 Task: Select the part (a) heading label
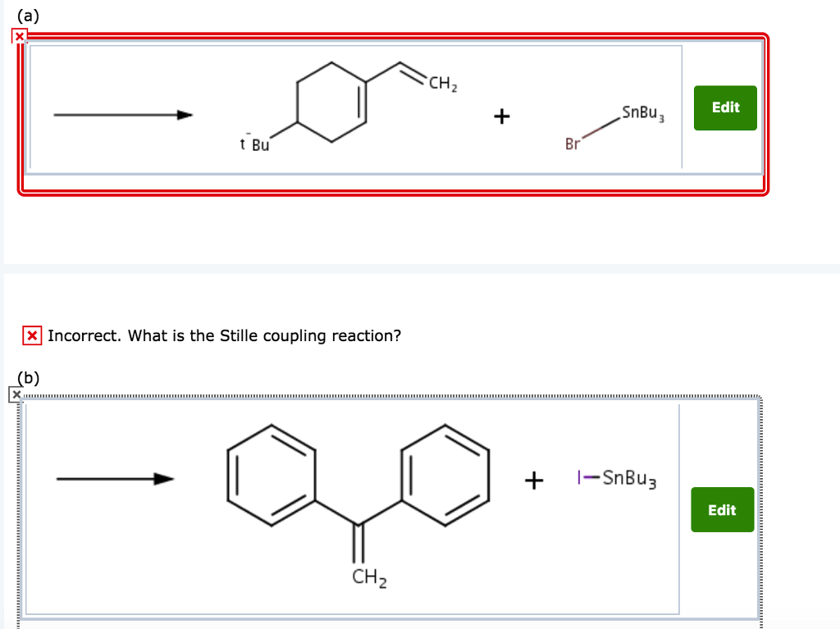coord(30,14)
